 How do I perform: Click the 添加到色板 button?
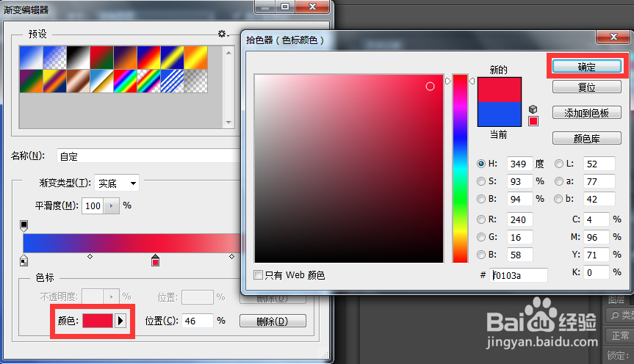pyautogui.click(x=587, y=113)
